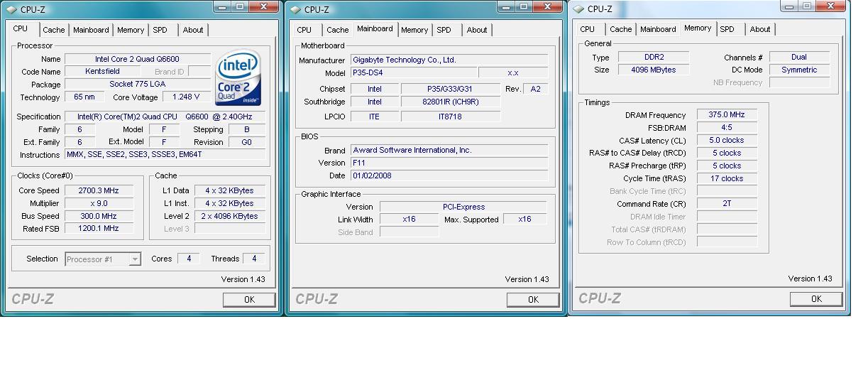Click the BIOS date 01/02/2008 field
This screenshot has height=373, width=868.
coord(449,176)
